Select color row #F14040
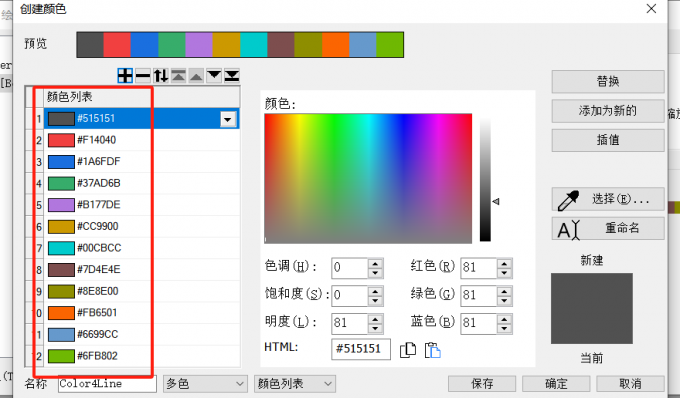The height and width of the screenshot is (398, 680). [x=141, y=140]
